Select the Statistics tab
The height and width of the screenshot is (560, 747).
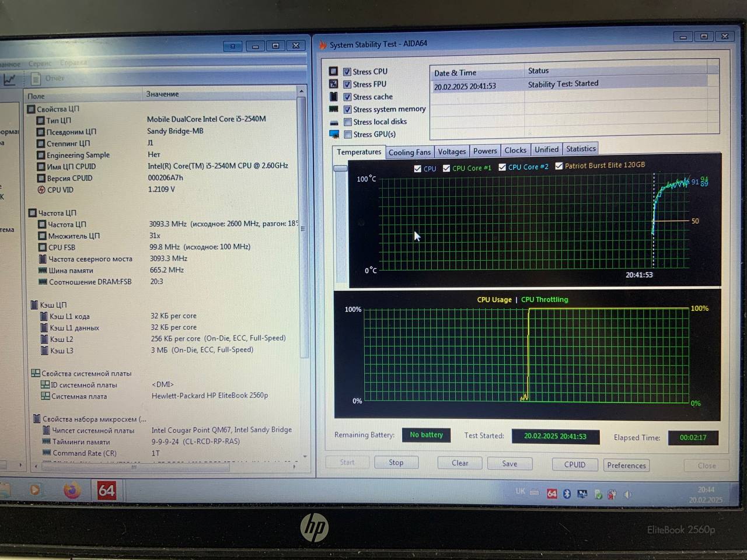click(x=581, y=149)
